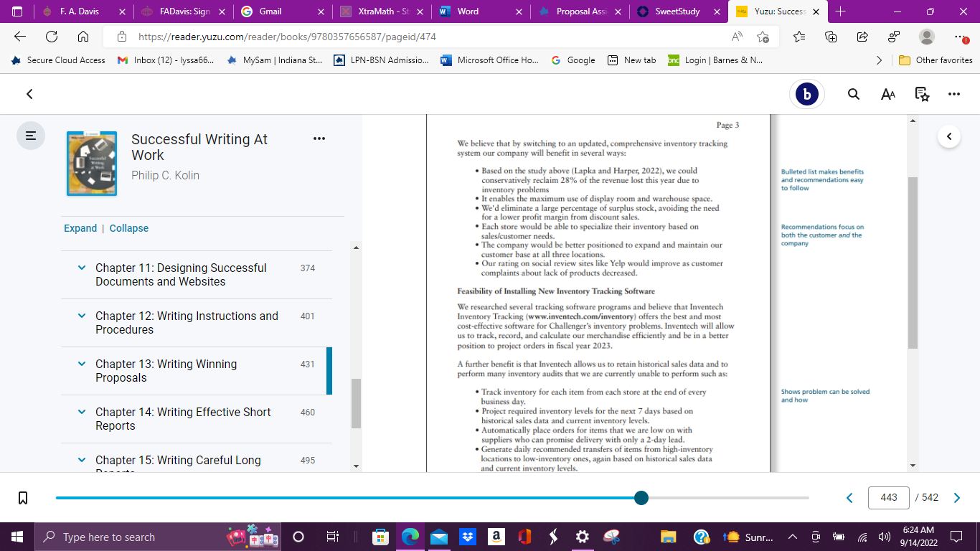Open the browser profile avatar
Image resolution: width=980 pixels, height=551 pixels.
927,37
